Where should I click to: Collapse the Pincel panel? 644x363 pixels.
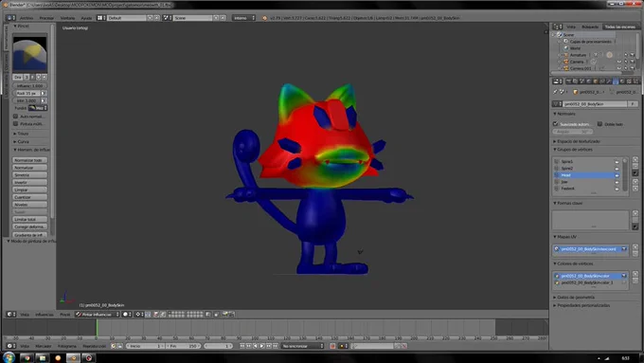pyautogui.click(x=21, y=26)
